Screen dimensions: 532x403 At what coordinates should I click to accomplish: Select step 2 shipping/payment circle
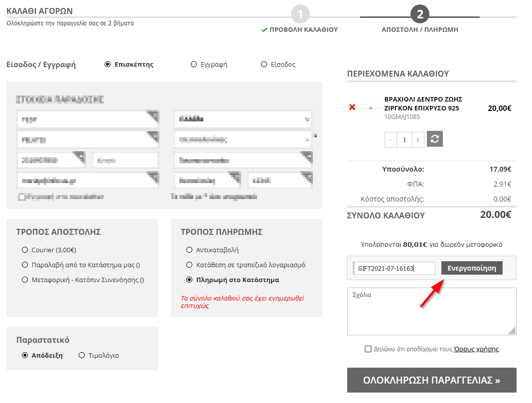click(420, 14)
